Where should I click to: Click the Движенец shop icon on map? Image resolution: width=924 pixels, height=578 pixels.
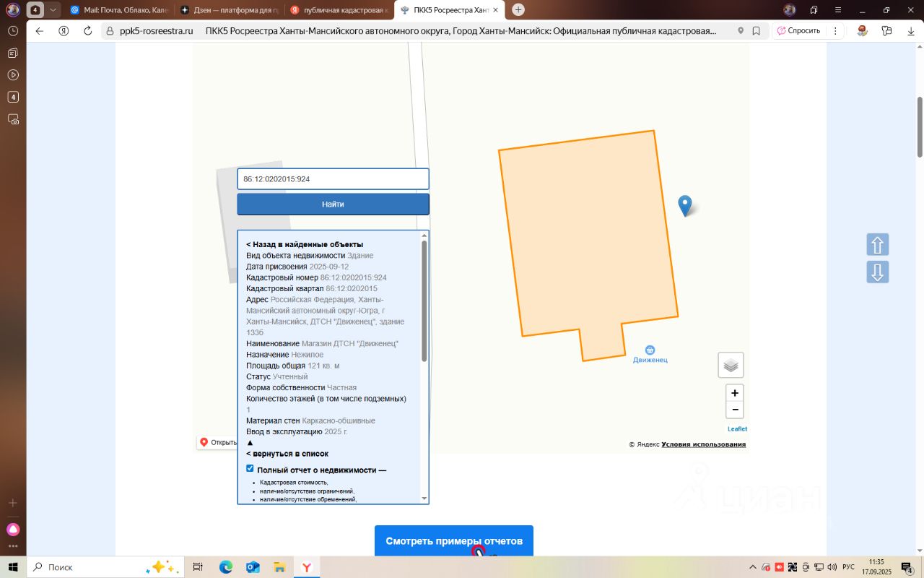pos(650,350)
